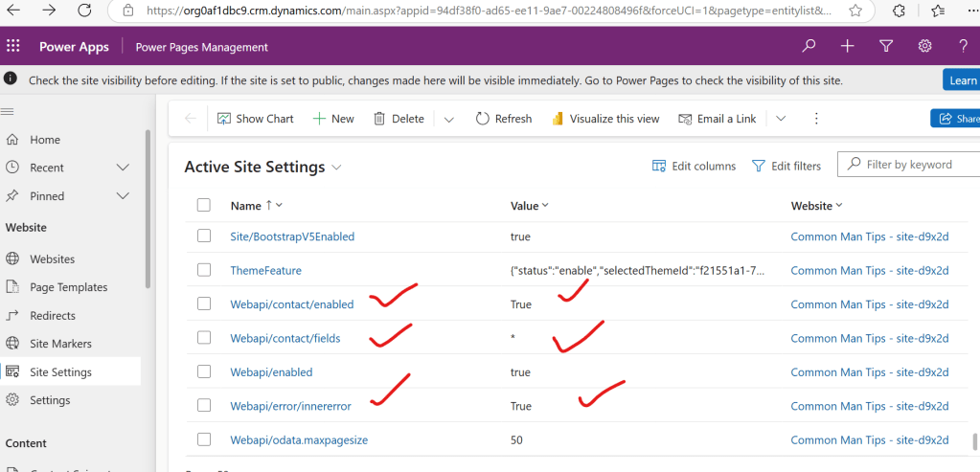Open the Webapi/error/innererror record link

pos(290,406)
